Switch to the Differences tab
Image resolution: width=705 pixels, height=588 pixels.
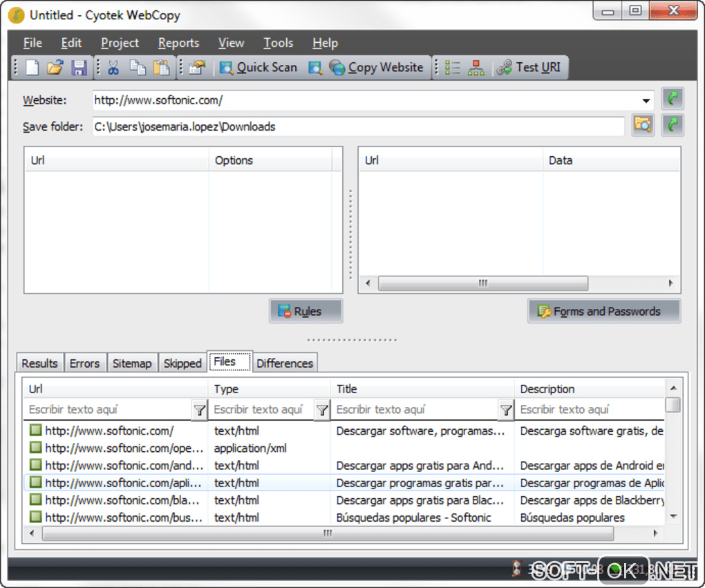[285, 363]
